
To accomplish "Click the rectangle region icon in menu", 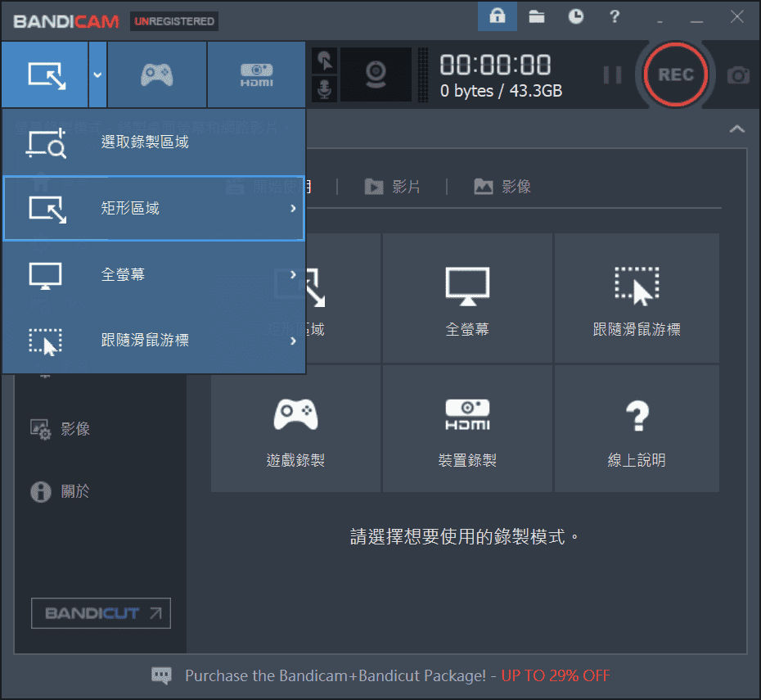I will coord(47,210).
